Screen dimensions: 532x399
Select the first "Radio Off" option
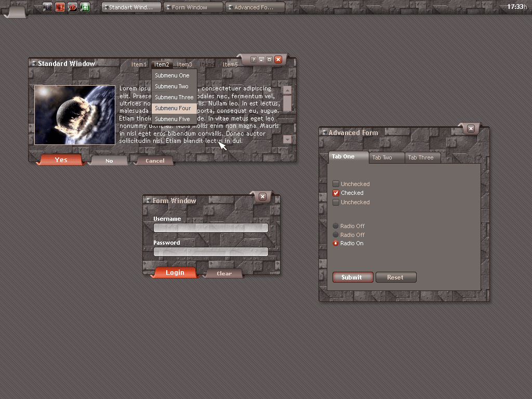pyautogui.click(x=336, y=226)
